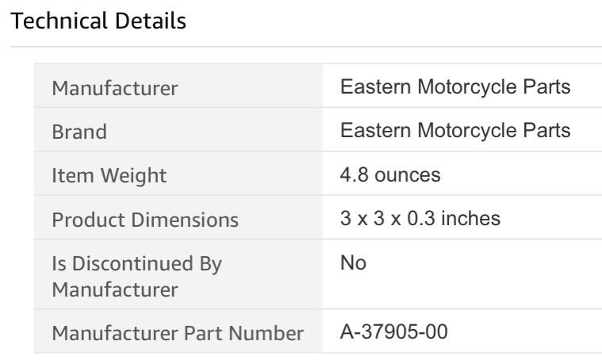Click the word Weight in the label column
Screen dimensions: 602x364
coord(133,175)
